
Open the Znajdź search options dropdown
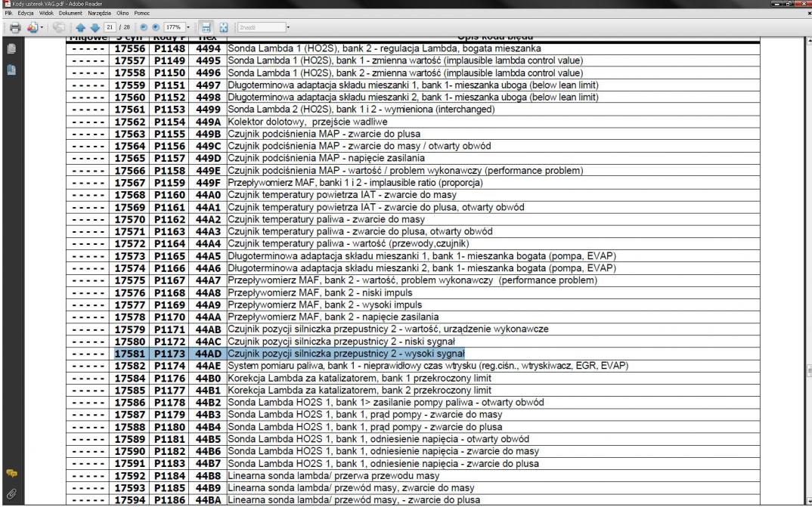tap(289, 27)
